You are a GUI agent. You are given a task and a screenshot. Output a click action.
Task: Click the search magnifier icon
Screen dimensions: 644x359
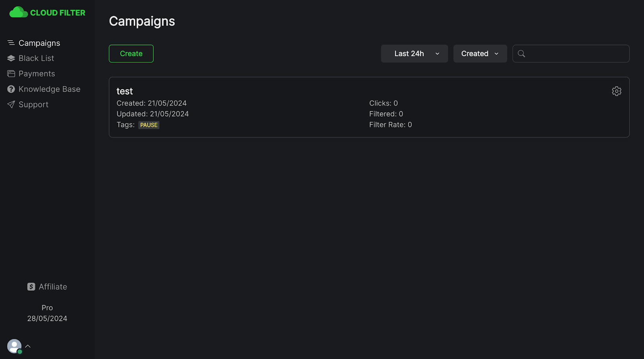521,54
